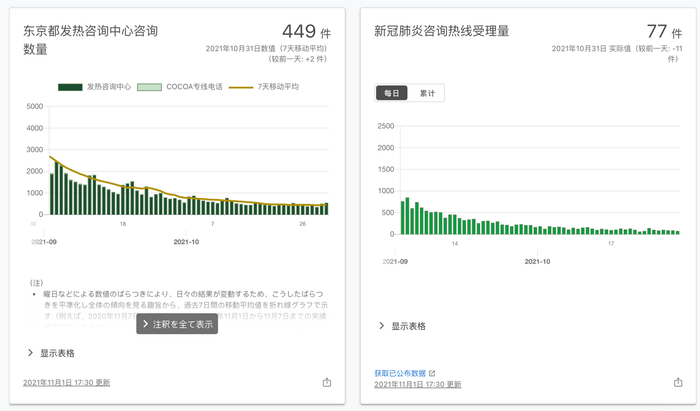Viewport: 700px width, 411px height.
Task: Click chevron icon on 注釈を全て表示 button
Action: tap(147, 324)
